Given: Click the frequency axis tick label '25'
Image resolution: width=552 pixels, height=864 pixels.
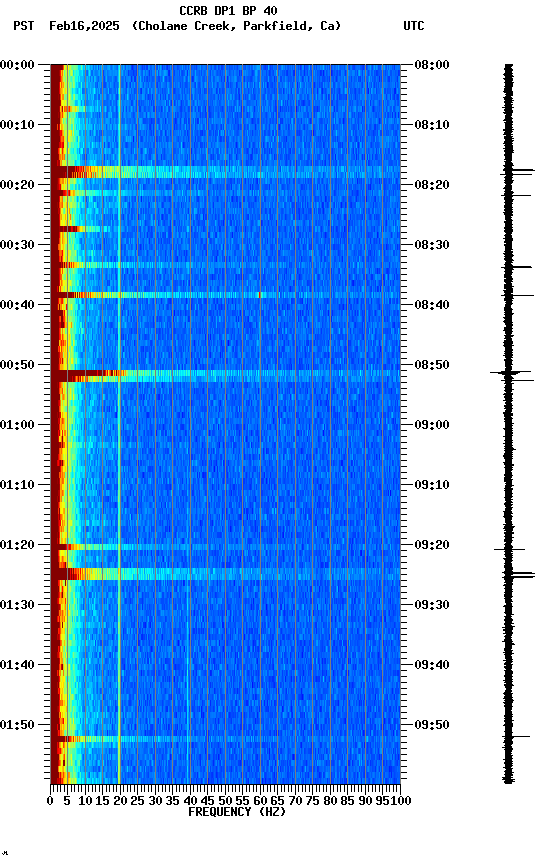Looking at the screenshot, I should pos(138,802).
